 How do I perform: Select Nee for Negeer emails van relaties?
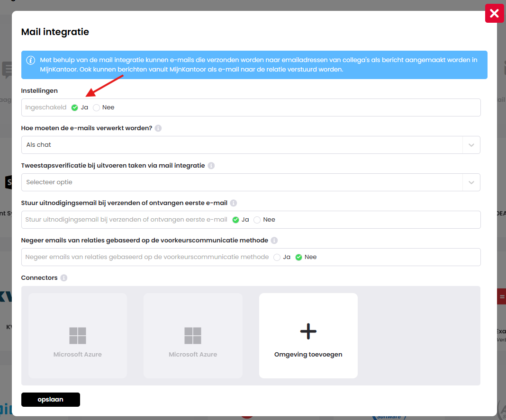pyautogui.click(x=298, y=258)
